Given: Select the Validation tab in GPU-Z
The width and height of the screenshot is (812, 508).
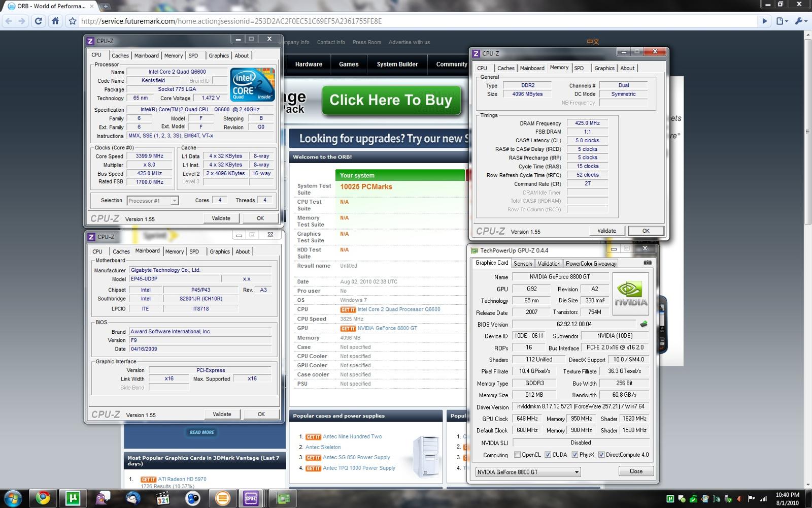Looking at the screenshot, I should coord(549,264).
